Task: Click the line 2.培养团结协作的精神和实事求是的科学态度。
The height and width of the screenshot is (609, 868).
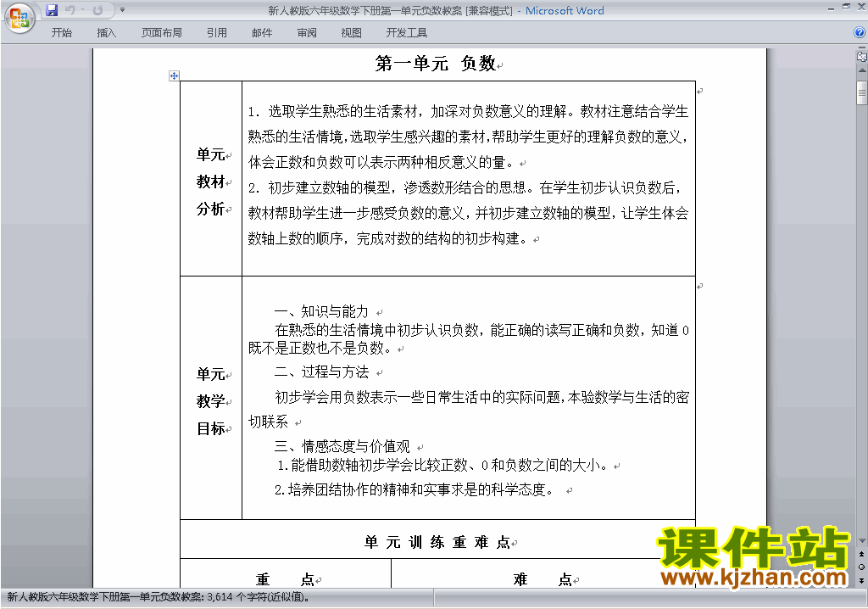Action: (414, 490)
